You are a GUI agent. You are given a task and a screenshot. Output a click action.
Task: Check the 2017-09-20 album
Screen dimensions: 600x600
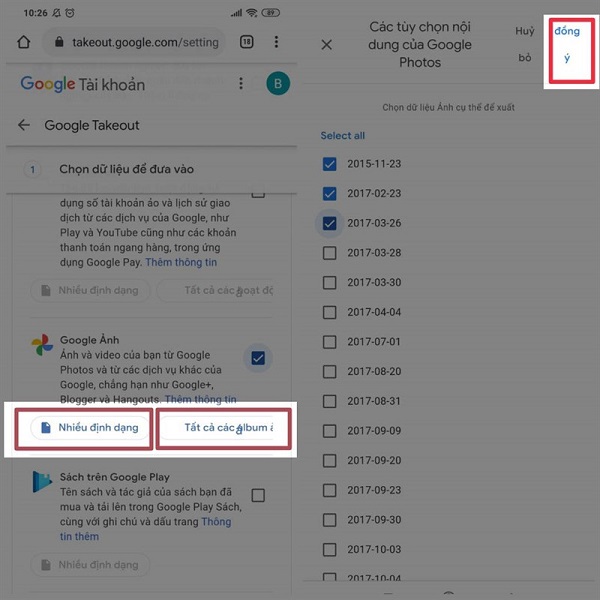click(329, 461)
